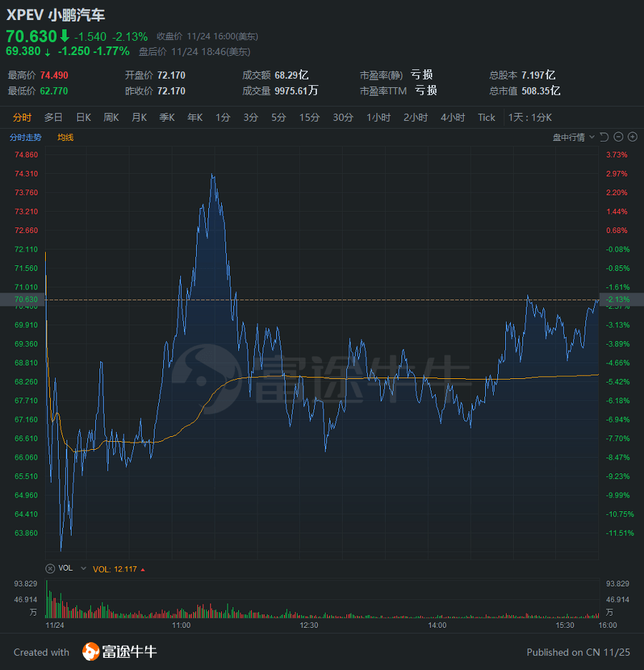This screenshot has width=644, height=670.
Task: Click the 11:00 time axis marker
Action: tap(181, 625)
